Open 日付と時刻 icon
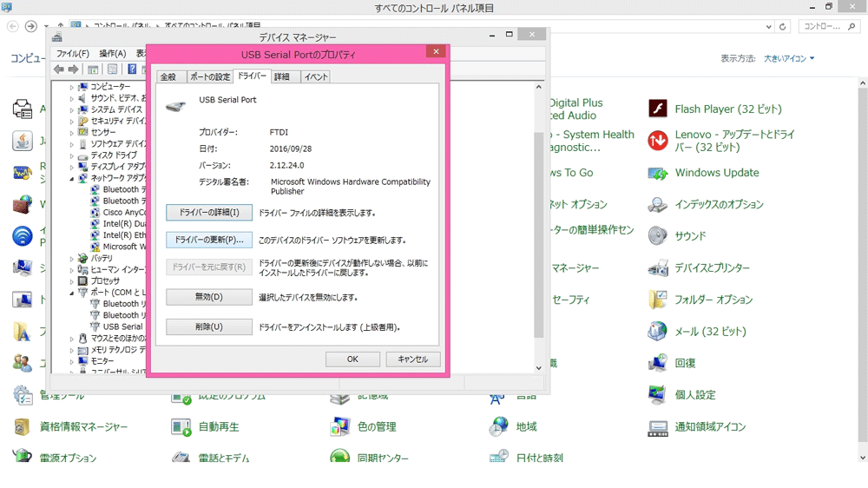The width and height of the screenshot is (868, 488). click(x=499, y=456)
